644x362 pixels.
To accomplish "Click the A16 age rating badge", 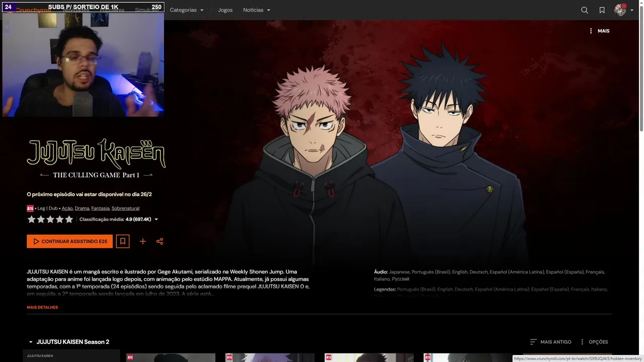I will [30, 208].
